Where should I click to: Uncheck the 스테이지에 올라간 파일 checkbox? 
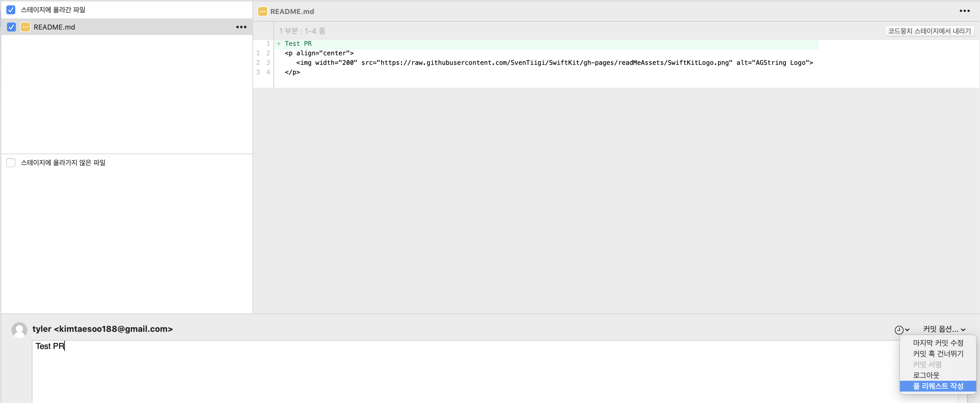coord(11,10)
